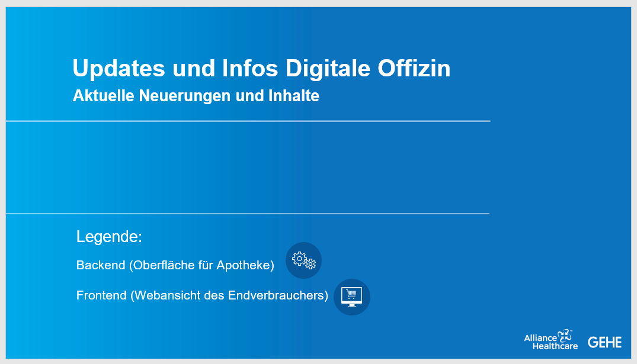The image size is (637, 364).
Task: Click 'Frontend (Webansicht des Endverbrauchers)' text
Action: [202, 295]
